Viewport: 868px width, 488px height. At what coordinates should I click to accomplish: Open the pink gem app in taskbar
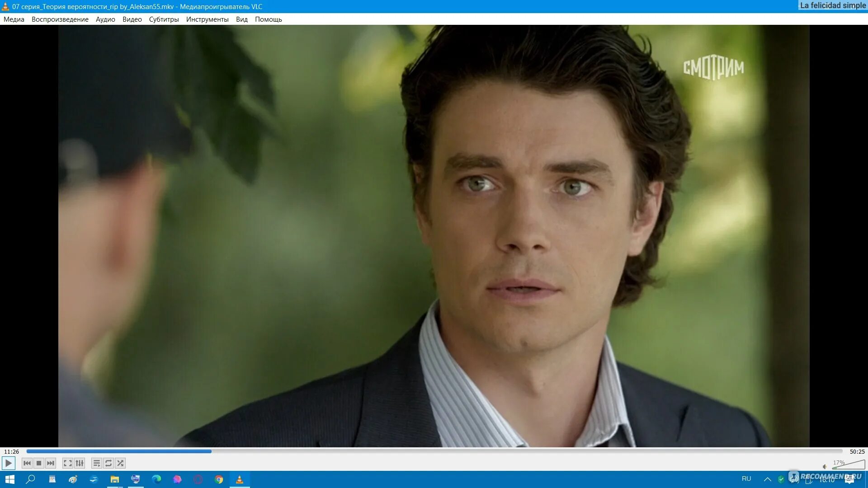177,479
